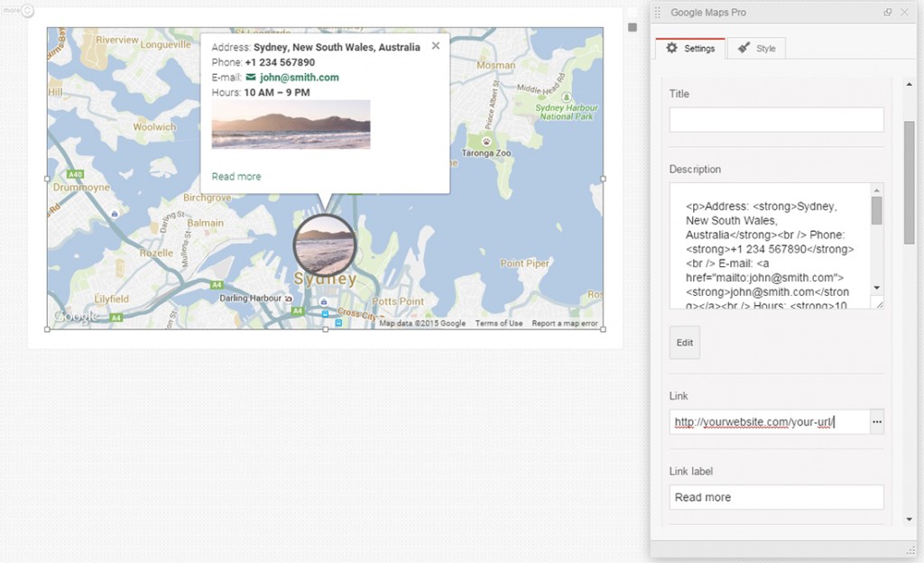Click the Read more link in the info window
This screenshot has width=924, height=563.
click(x=236, y=177)
